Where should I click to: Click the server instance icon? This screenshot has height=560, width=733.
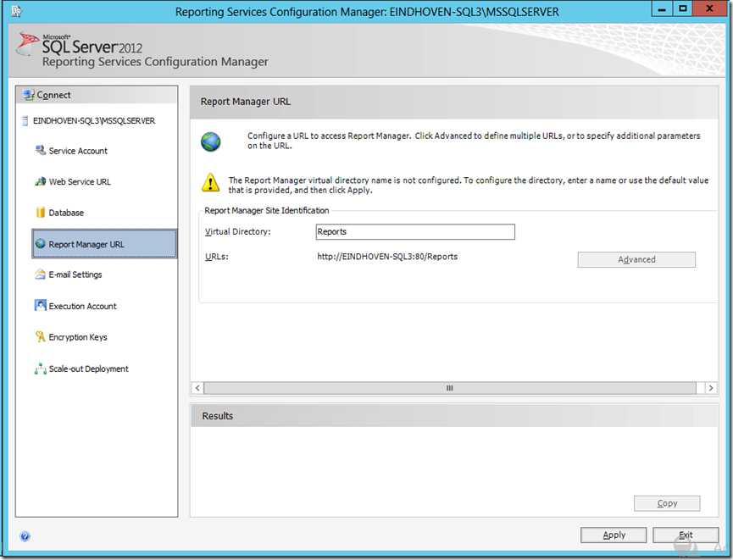[x=25, y=120]
